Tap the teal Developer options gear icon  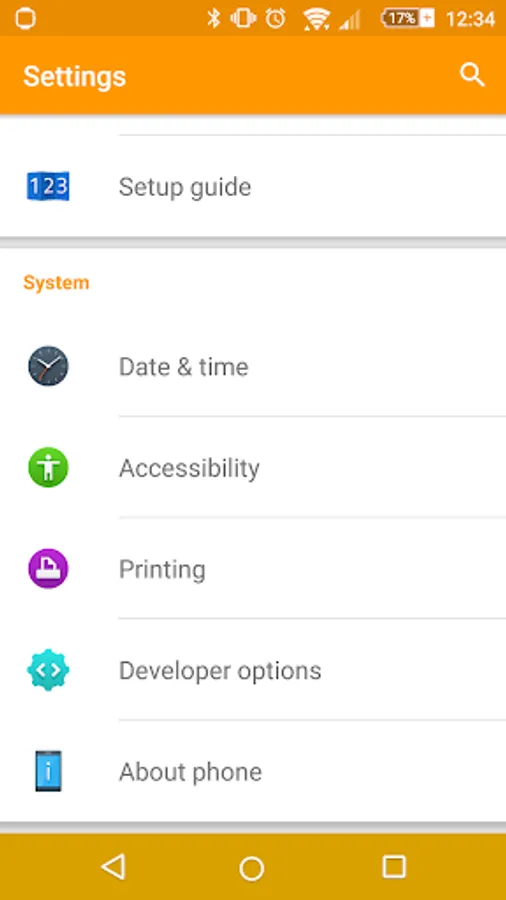pos(48,670)
